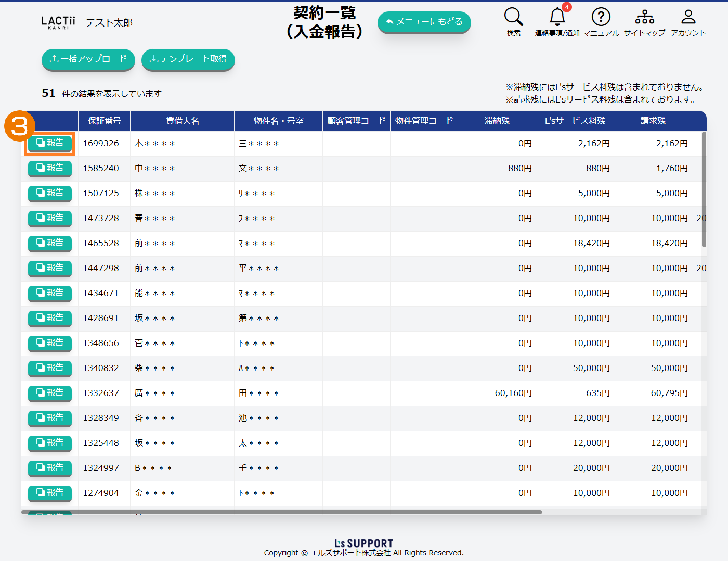The width and height of the screenshot is (728, 561).
Task: Click the red notification badge showing 4
Action: tap(567, 7)
